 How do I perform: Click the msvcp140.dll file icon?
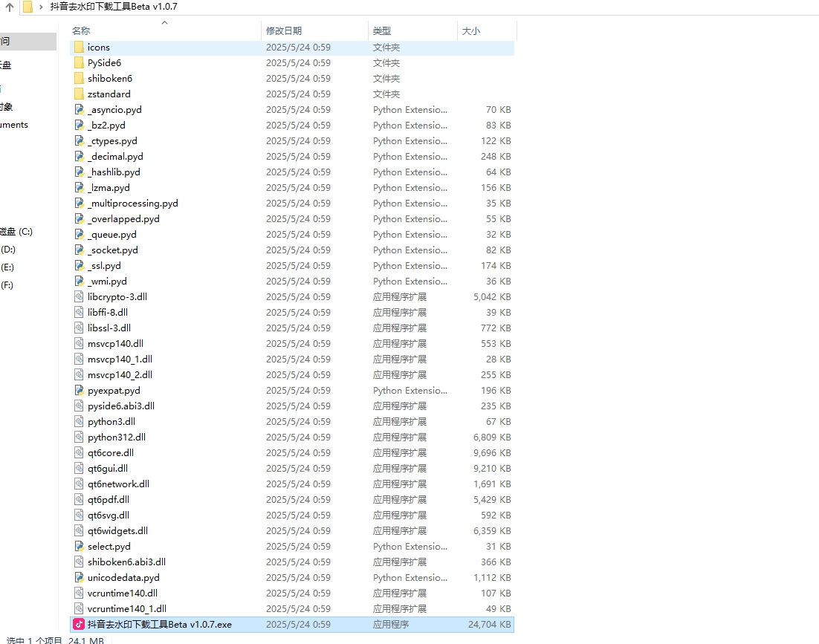(79, 344)
